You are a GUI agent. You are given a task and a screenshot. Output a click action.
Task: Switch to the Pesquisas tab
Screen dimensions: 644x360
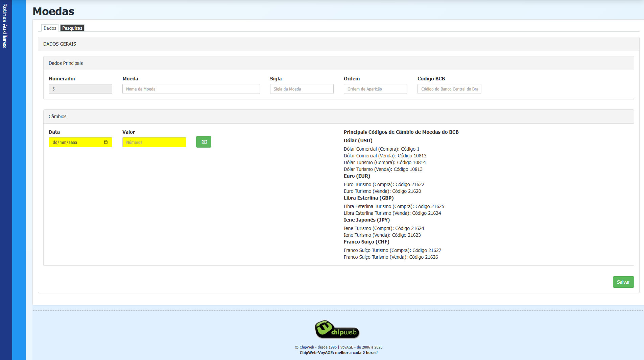pos(72,28)
